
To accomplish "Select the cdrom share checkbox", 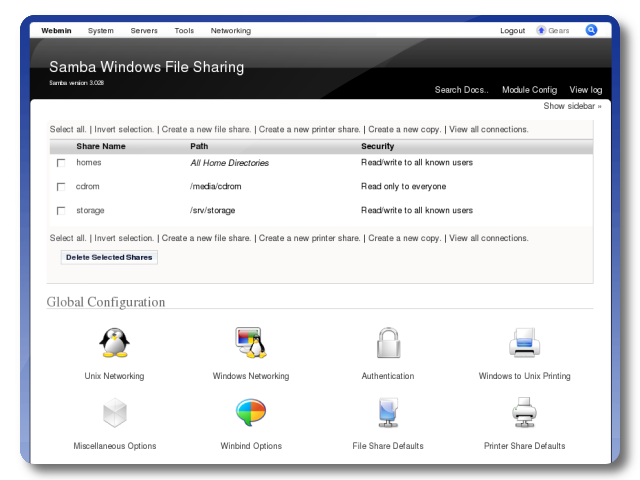I will [61, 187].
